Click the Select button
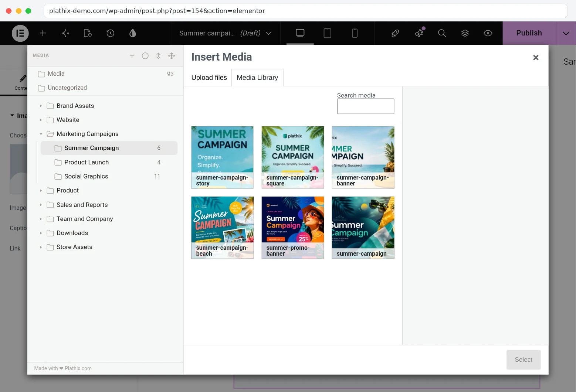The height and width of the screenshot is (392, 576). click(x=524, y=360)
